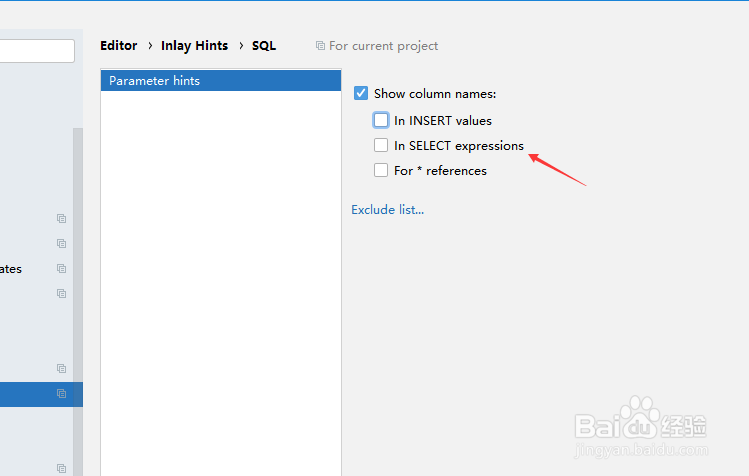Screen dimensions: 749x476
Task: Click project-level icon beside 'ates' row
Action: point(61,269)
